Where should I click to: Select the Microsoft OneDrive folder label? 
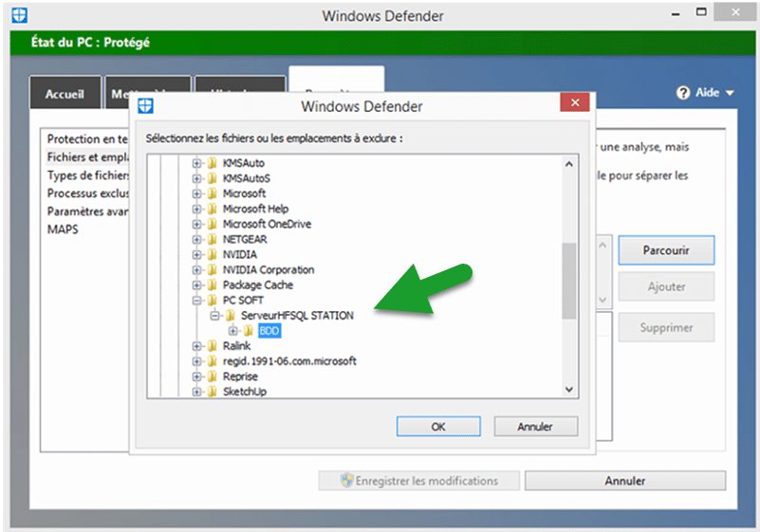(x=267, y=224)
